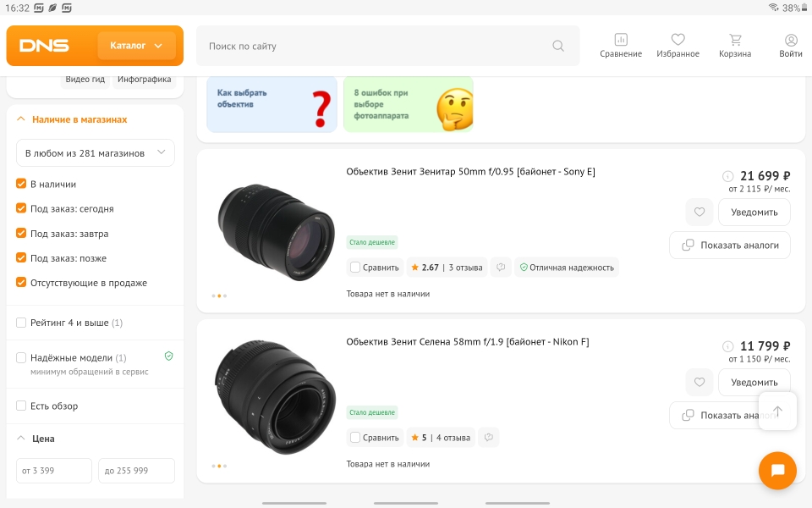Click price info icon for Зенитар 50mm
This screenshot has width=812, height=508.
(x=727, y=176)
